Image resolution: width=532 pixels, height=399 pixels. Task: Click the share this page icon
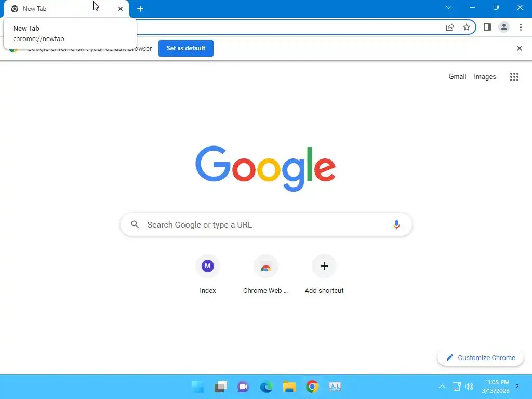pos(450,27)
